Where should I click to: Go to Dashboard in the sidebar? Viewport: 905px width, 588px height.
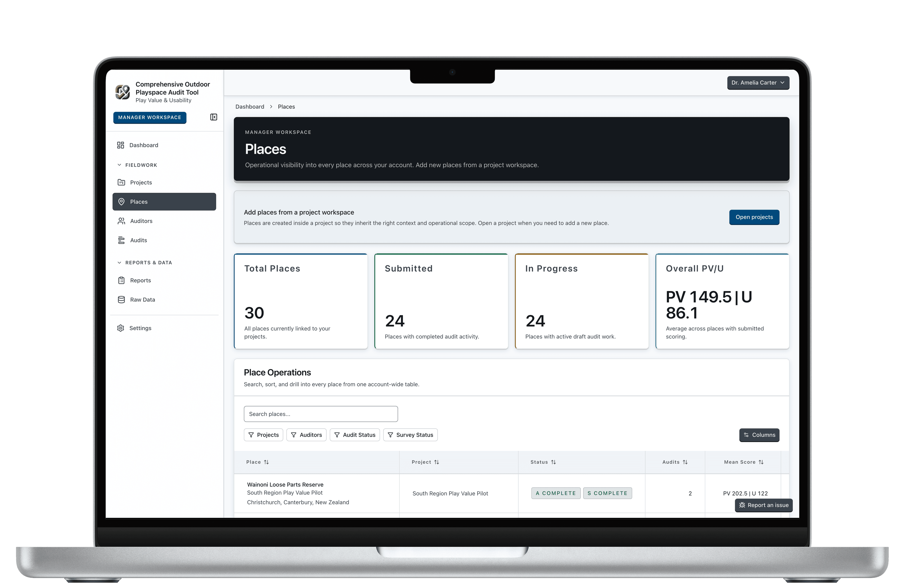pos(164,145)
